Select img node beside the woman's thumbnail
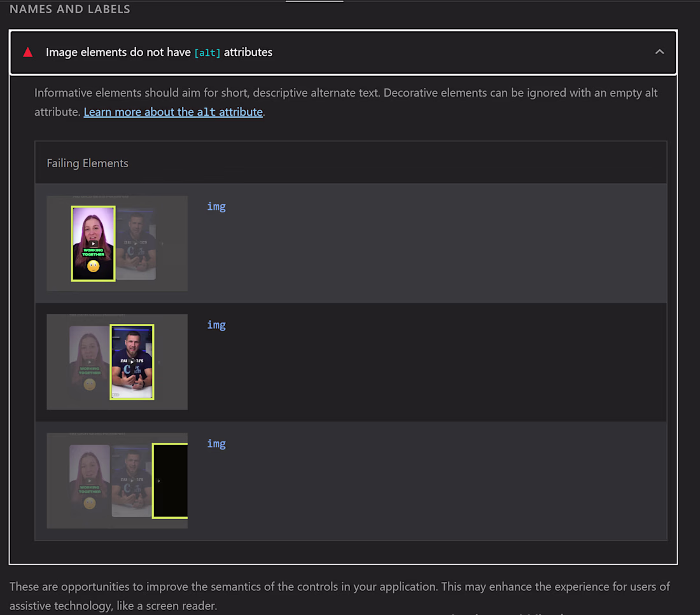This screenshot has width=700, height=615. [216, 207]
